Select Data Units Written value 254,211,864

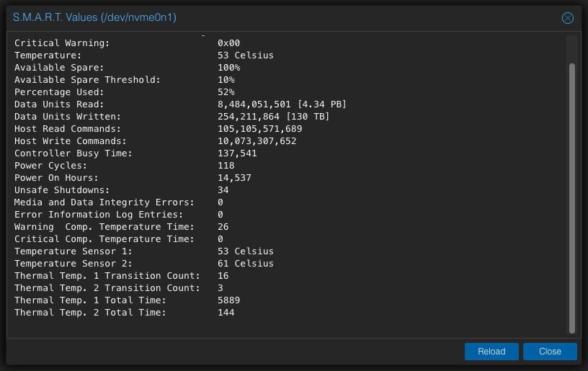(249, 117)
